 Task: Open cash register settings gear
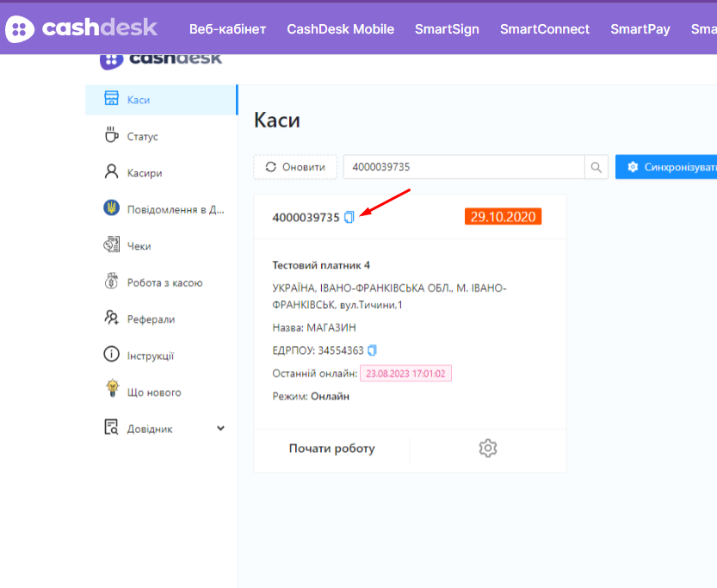[x=488, y=449]
